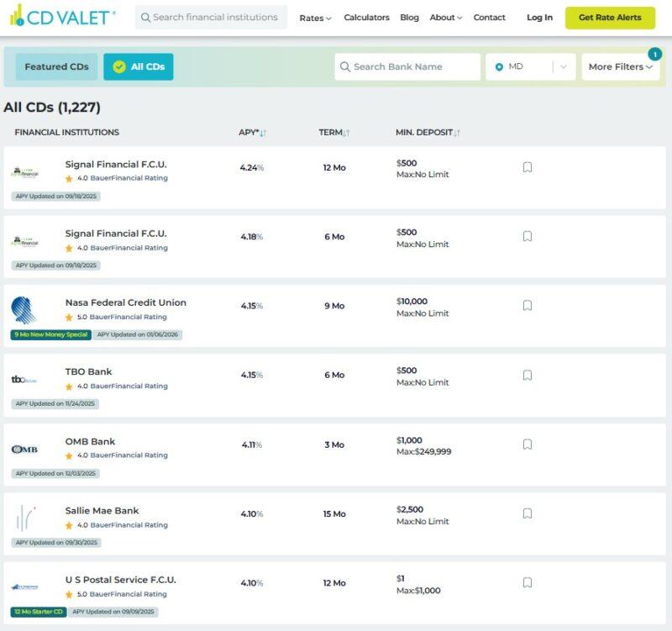Save the TBO Bank CD bookmark
Image resolution: width=672 pixels, height=631 pixels.
pyautogui.click(x=527, y=375)
